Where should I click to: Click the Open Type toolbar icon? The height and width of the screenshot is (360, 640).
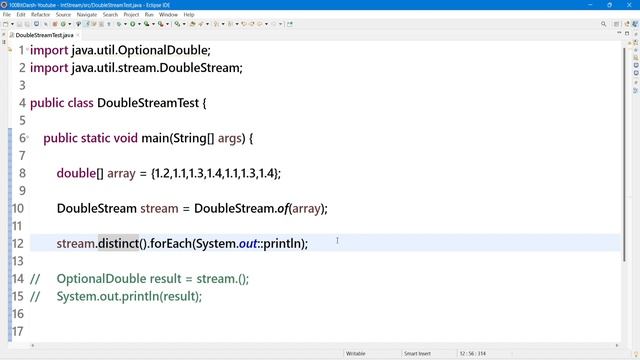click(192, 24)
